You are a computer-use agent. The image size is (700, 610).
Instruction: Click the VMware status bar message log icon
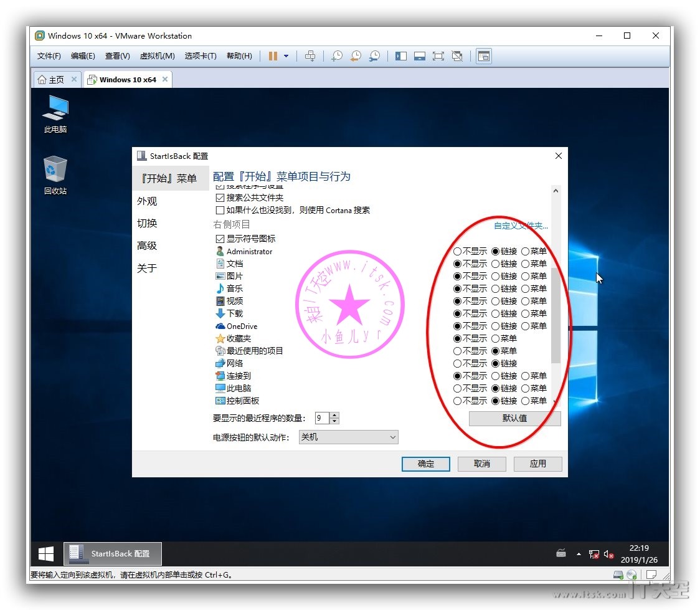(651, 574)
